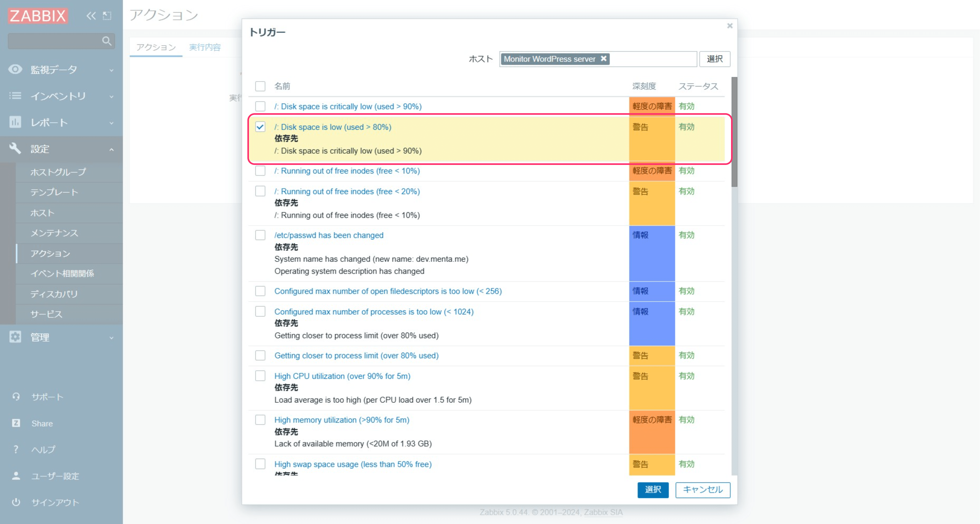Image resolution: width=980 pixels, height=524 pixels.
Task: Click the search magnifier icon
Action: click(107, 41)
